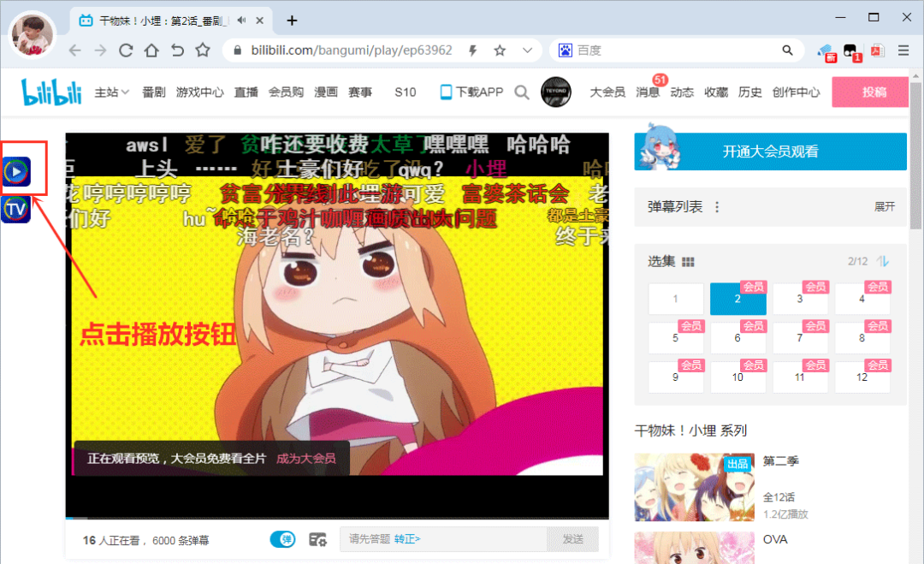Image resolution: width=924 pixels, height=564 pixels.
Task: Click the TV sidebar icon
Action: click(x=16, y=209)
